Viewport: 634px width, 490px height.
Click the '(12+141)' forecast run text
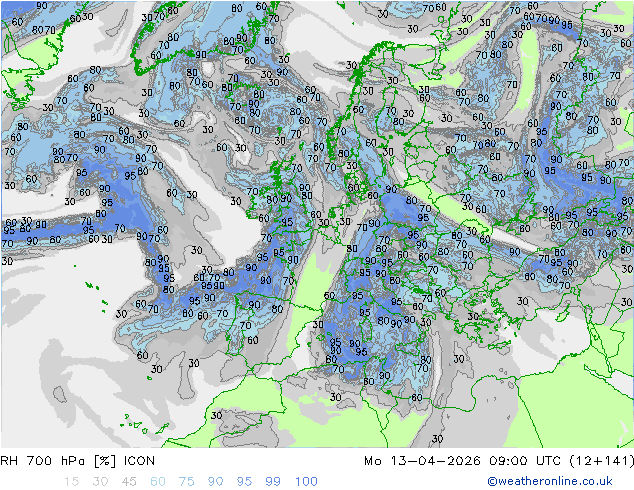[x=601, y=461]
